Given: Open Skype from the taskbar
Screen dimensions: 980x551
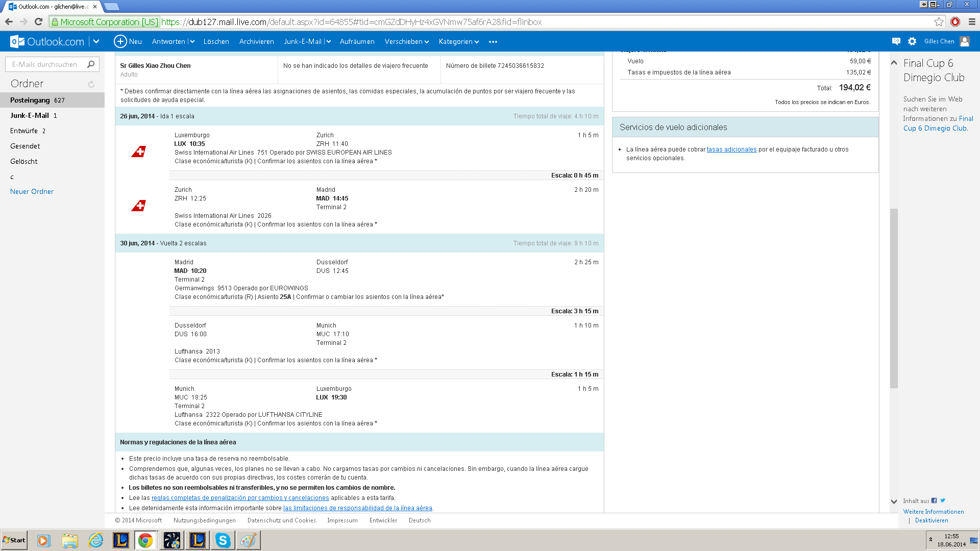Looking at the screenshot, I should [223, 540].
